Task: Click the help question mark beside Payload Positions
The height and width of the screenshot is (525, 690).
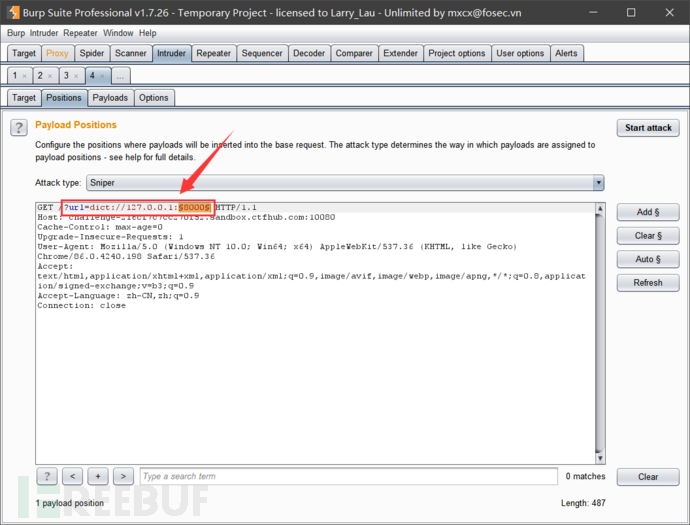Action: [x=18, y=127]
